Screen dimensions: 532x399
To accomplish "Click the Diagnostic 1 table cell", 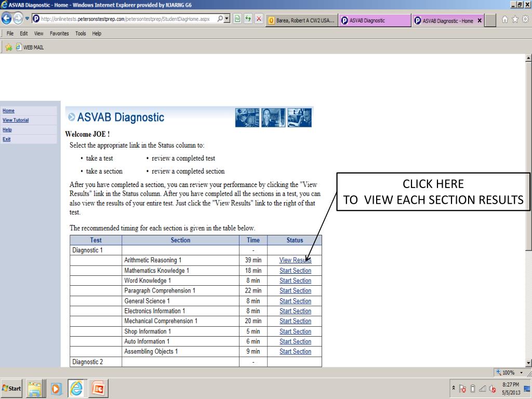I will [96, 250].
